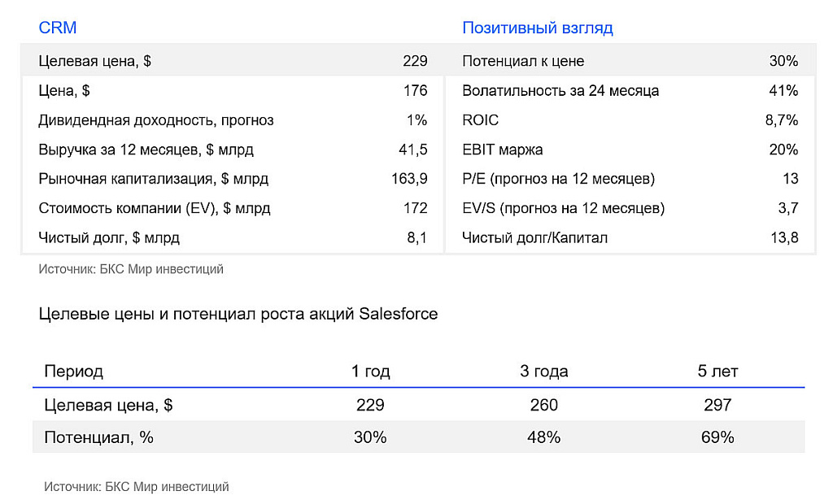833x504 pixels.
Task: Click the "Период" column header
Action: (x=73, y=371)
